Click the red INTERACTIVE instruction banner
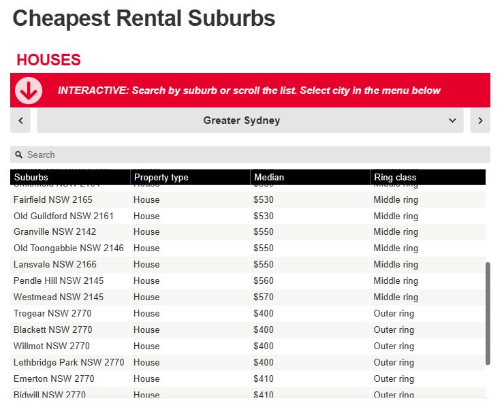 click(249, 91)
